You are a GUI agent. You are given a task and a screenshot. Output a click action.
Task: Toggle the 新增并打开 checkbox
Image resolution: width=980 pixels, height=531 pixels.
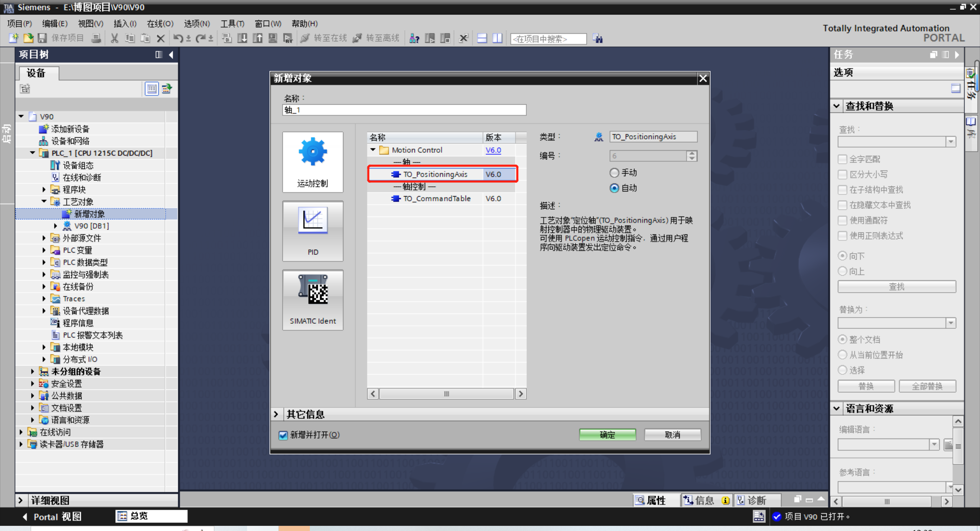click(x=283, y=435)
